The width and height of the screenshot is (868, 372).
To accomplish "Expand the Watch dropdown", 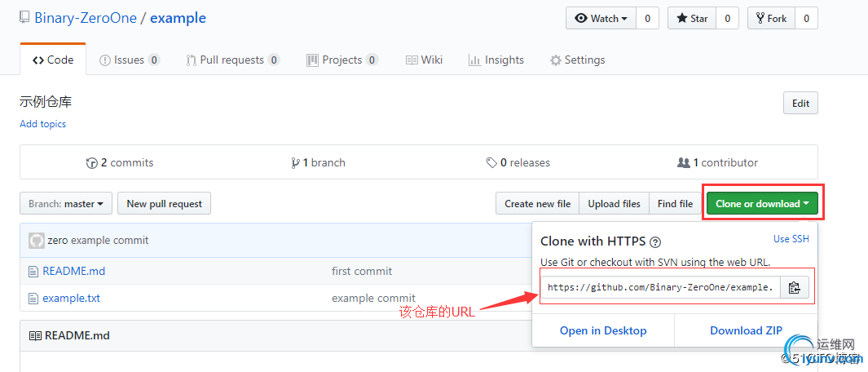I will point(601,18).
